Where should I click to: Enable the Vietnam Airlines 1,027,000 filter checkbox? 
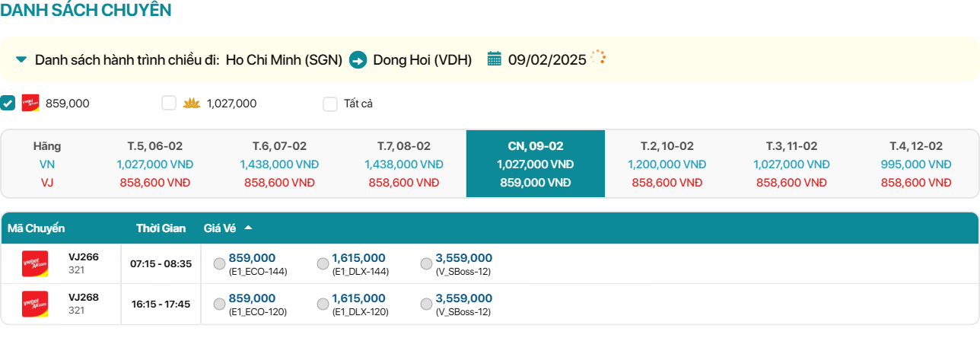pyautogui.click(x=169, y=104)
